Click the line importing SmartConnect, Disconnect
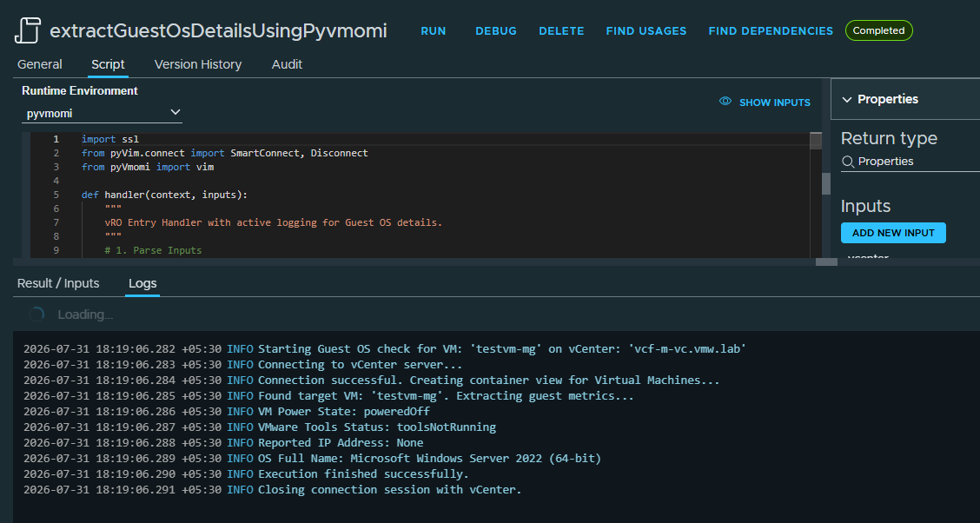The image size is (980, 523). [x=224, y=153]
